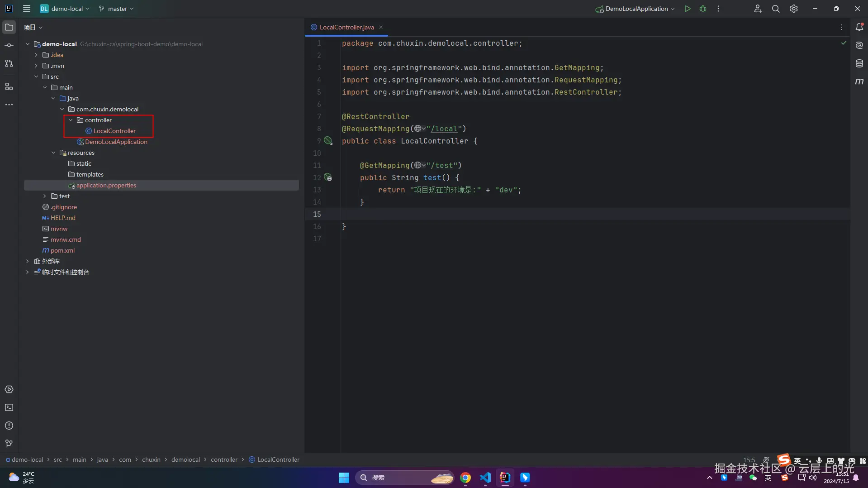Select HELP.md in the project tree
Viewport: 868px width, 488px height.
(63, 218)
